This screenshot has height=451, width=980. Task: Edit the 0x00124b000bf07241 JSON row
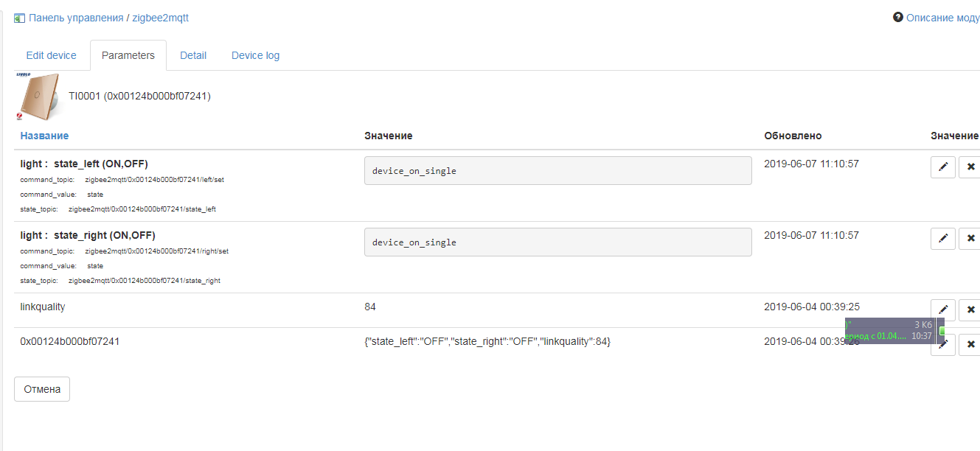click(942, 346)
